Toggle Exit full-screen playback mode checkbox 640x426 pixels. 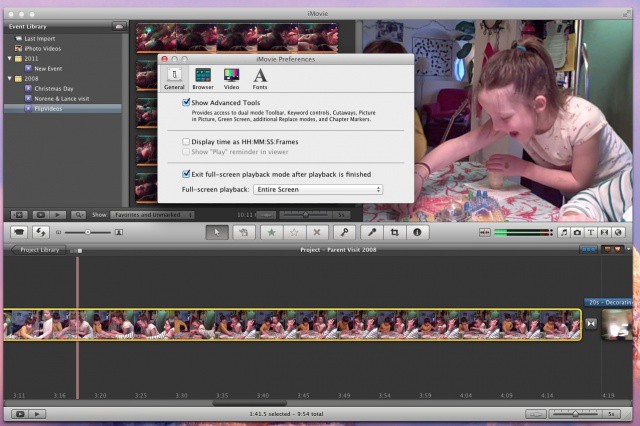187,173
